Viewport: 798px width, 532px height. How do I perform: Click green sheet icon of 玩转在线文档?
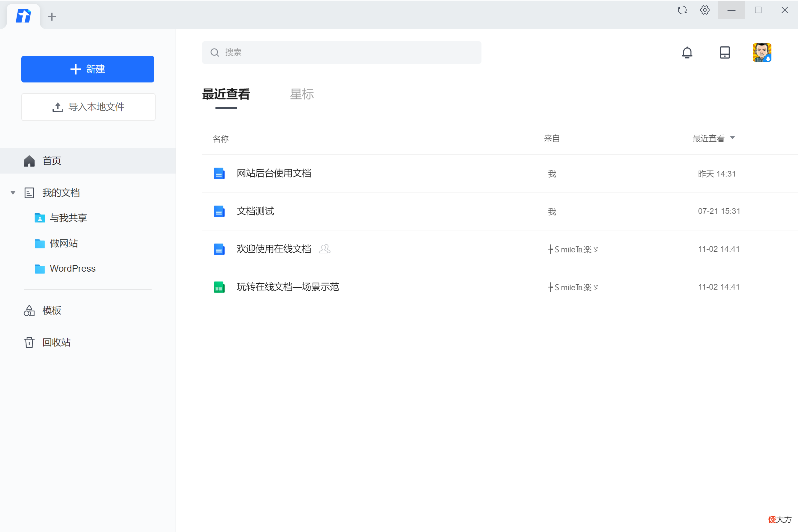coord(219,287)
